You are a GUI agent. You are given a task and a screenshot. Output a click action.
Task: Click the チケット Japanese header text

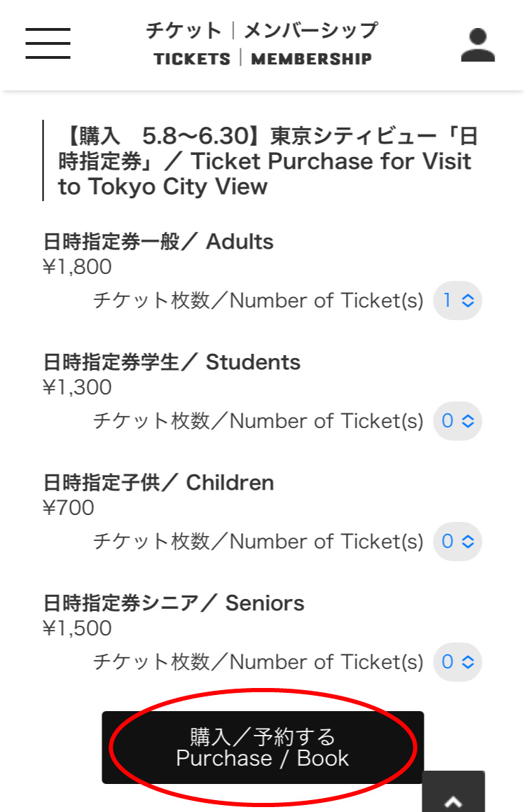coord(184,31)
